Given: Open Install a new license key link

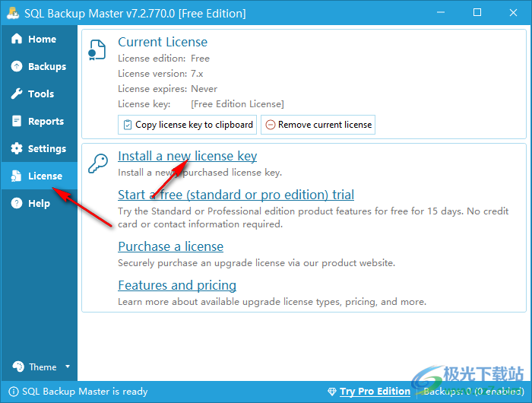Looking at the screenshot, I should click(x=187, y=157).
